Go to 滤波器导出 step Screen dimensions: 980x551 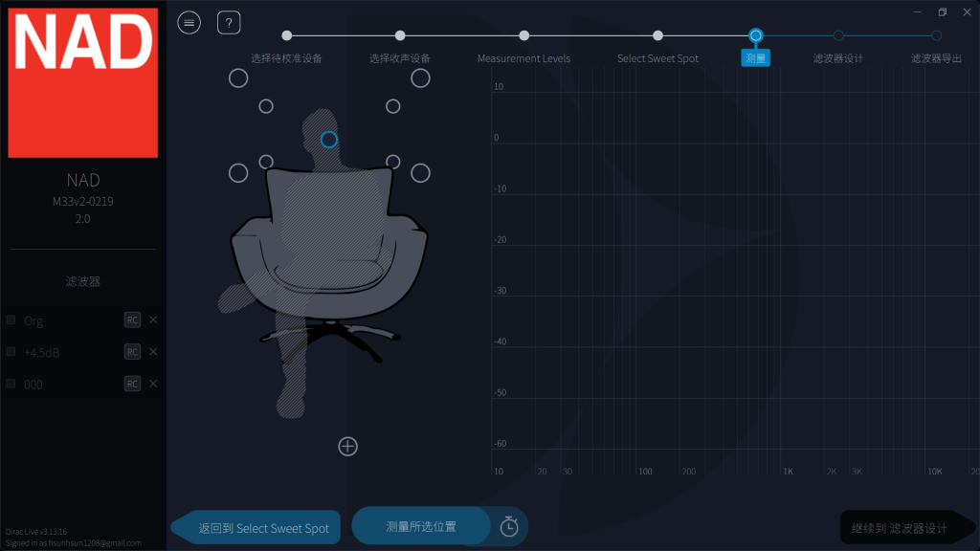coord(936,58)
